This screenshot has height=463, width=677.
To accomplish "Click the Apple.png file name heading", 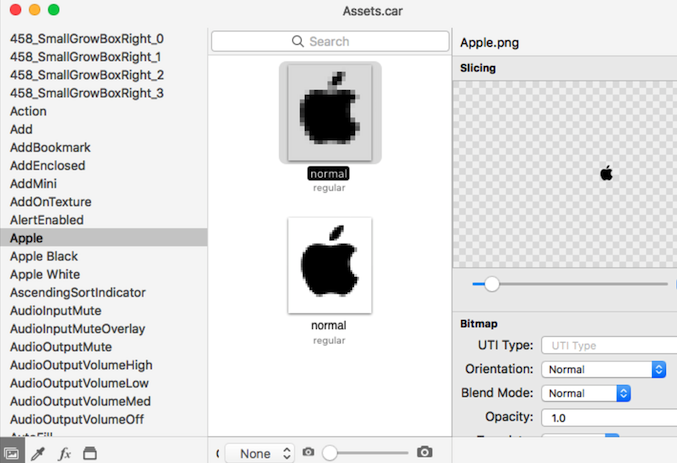I will point(489,43).
